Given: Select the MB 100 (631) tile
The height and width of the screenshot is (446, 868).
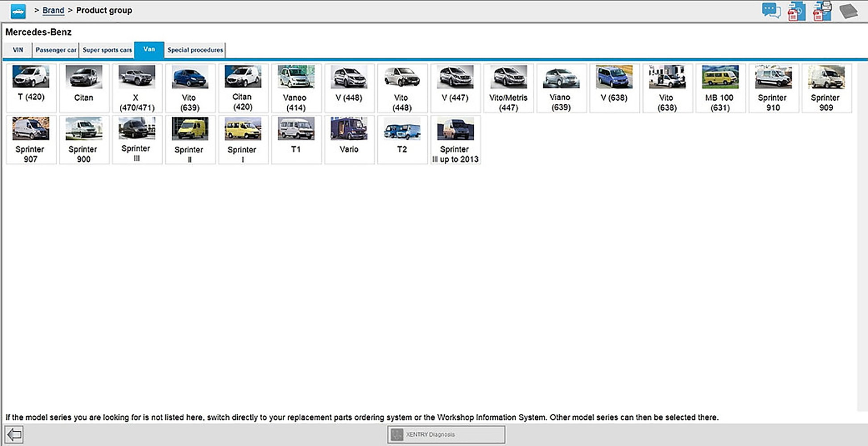Looking at the screenshot, I should coord(720,88).
